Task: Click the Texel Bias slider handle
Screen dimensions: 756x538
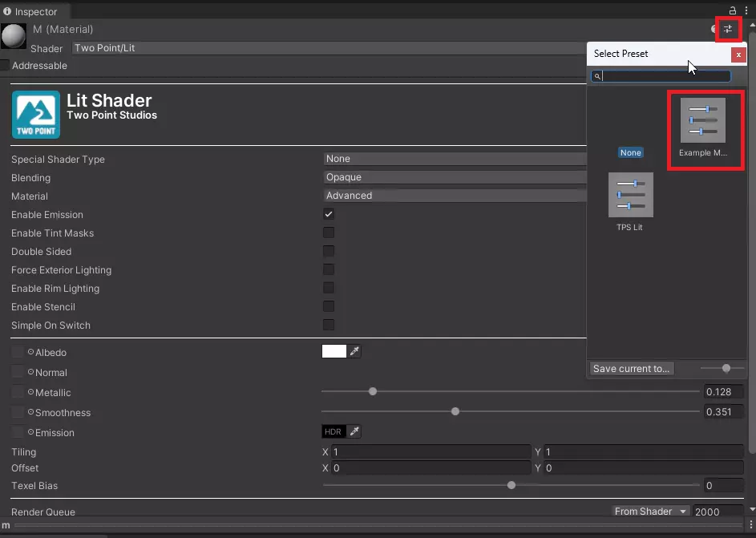Action: pyautogui.click(x=511, y=485)
